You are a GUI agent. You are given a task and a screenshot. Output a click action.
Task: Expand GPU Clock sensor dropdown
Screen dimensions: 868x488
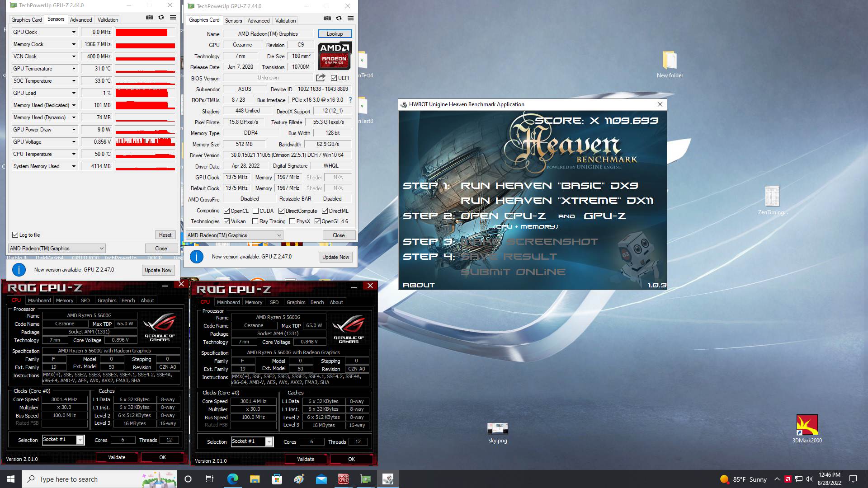click(74, 32)
